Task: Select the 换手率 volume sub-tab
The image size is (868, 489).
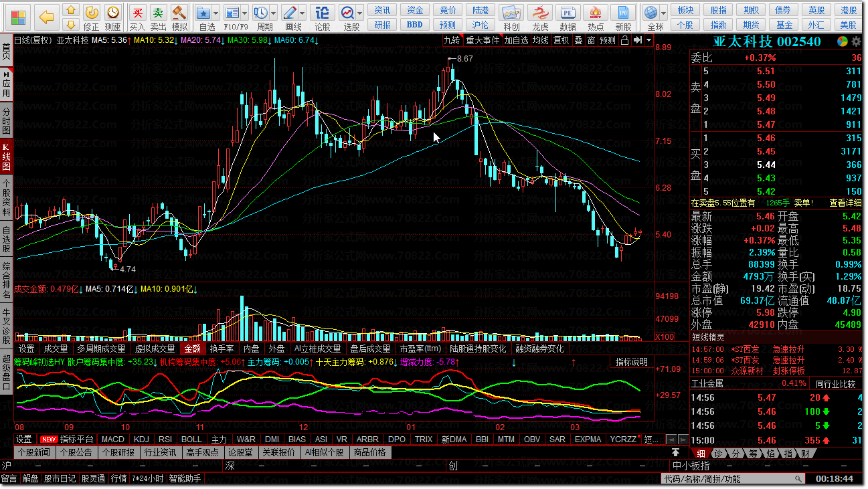Action: [x=222, y=349]
